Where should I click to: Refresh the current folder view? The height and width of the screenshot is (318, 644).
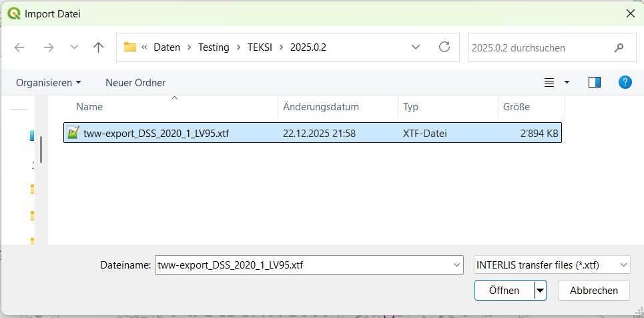[x=444, y=47]
